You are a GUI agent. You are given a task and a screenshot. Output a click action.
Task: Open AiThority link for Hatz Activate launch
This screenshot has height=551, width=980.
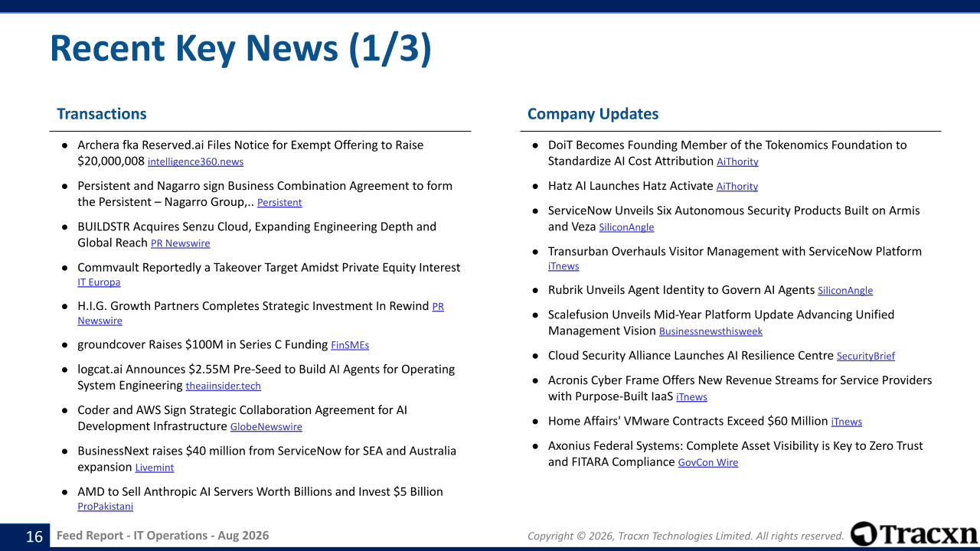[737, 186]
